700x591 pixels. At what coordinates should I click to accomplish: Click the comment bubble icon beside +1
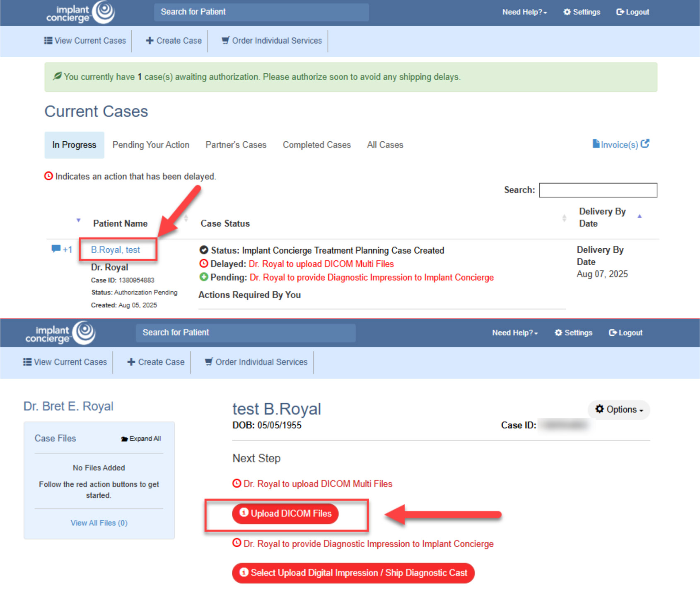coord(56,249)
